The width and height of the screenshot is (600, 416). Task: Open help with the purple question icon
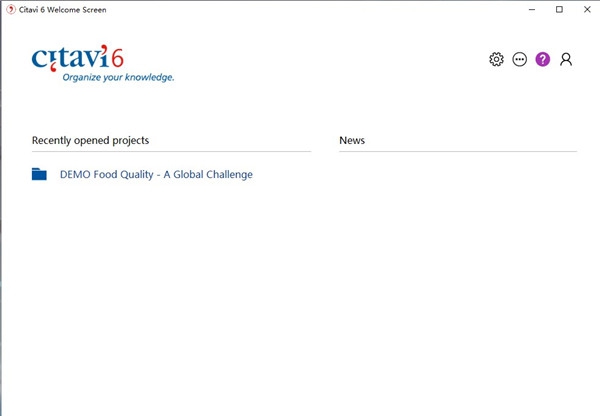(x=543, y=59)
